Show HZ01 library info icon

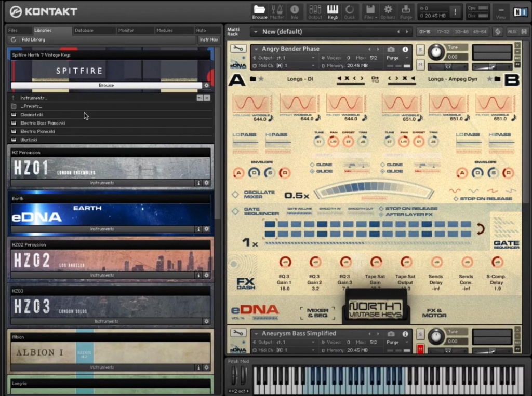pos(198,183)
